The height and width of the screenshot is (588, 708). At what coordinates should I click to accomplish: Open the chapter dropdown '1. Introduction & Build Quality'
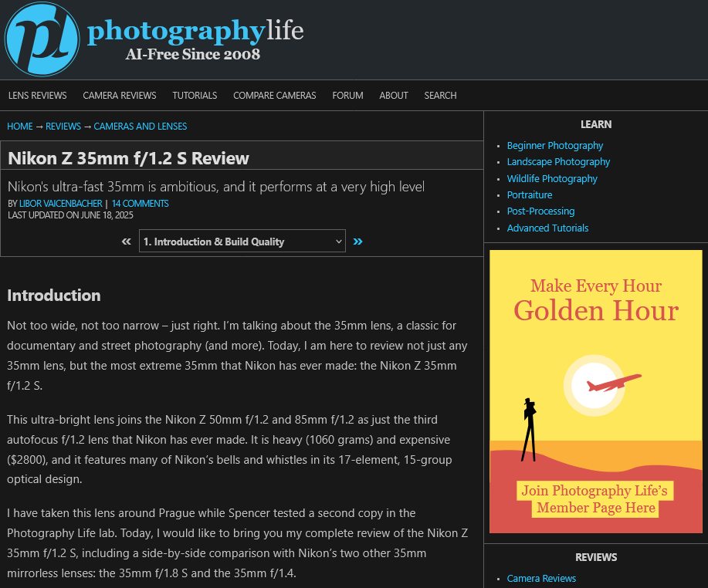[242, 241]
